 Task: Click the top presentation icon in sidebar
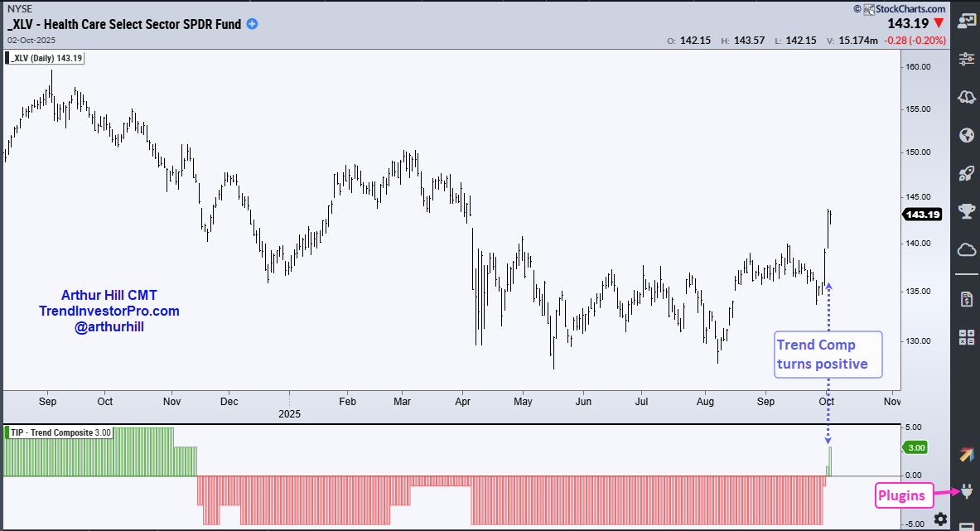[966, 22]
